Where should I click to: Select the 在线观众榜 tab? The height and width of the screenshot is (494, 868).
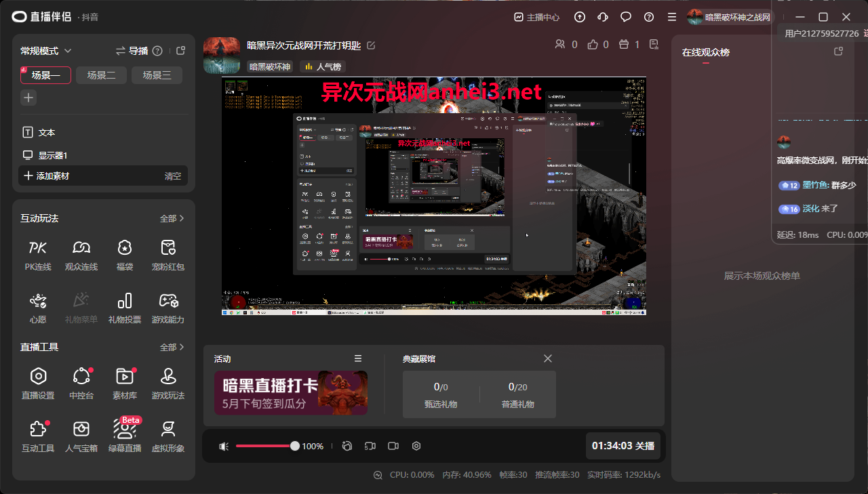pyautogui.click(x=706, y=52)
